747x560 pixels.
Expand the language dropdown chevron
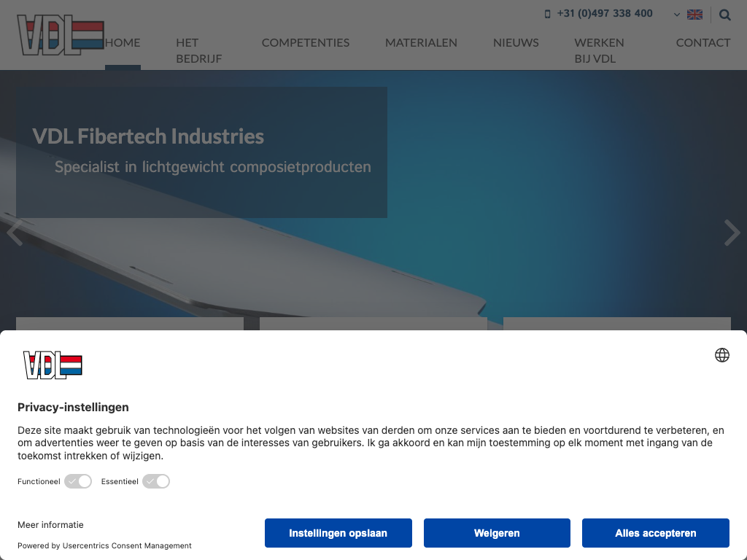click(677, 15)
